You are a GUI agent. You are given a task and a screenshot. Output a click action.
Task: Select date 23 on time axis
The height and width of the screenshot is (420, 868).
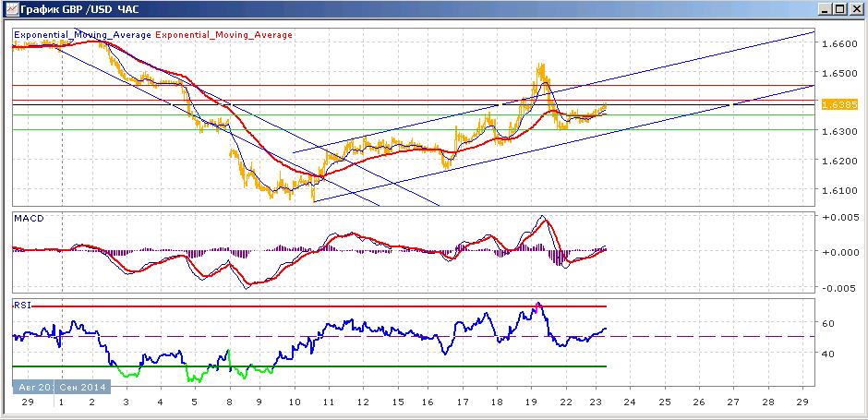point(596,402)
